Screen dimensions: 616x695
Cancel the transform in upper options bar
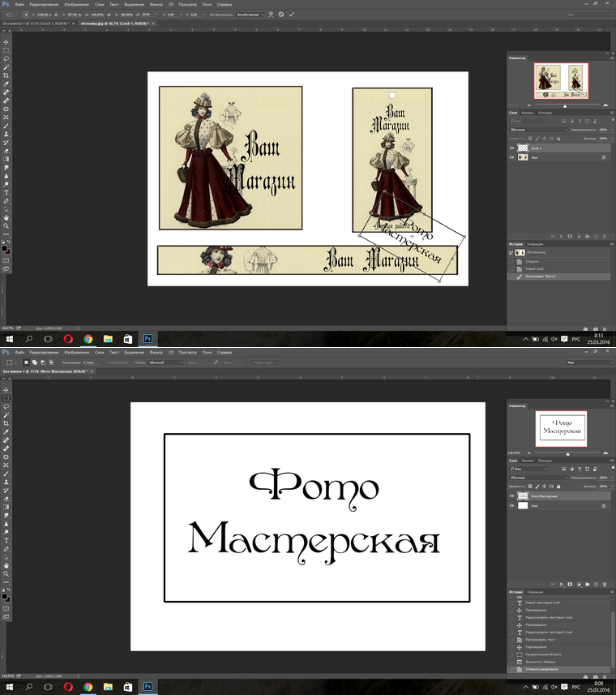281,15
